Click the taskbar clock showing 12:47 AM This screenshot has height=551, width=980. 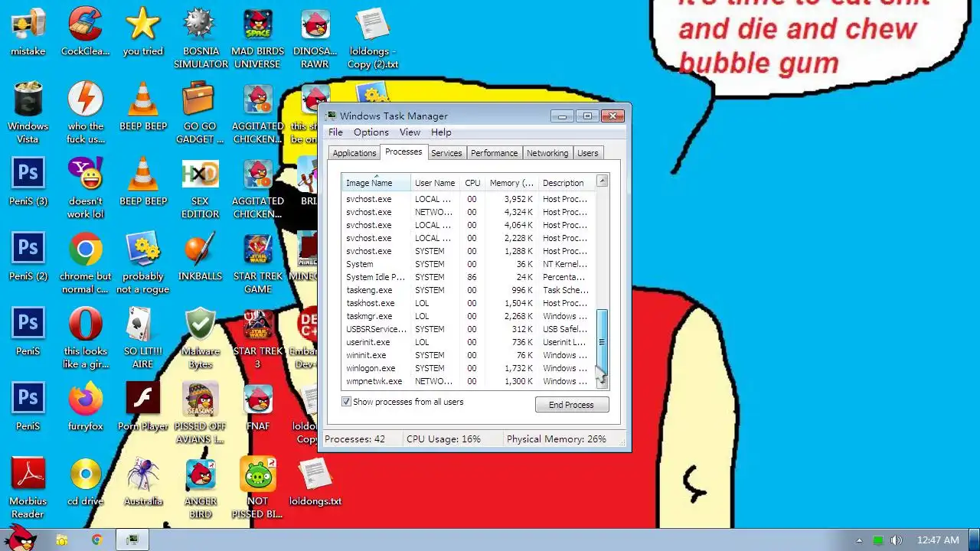[938, 540]
